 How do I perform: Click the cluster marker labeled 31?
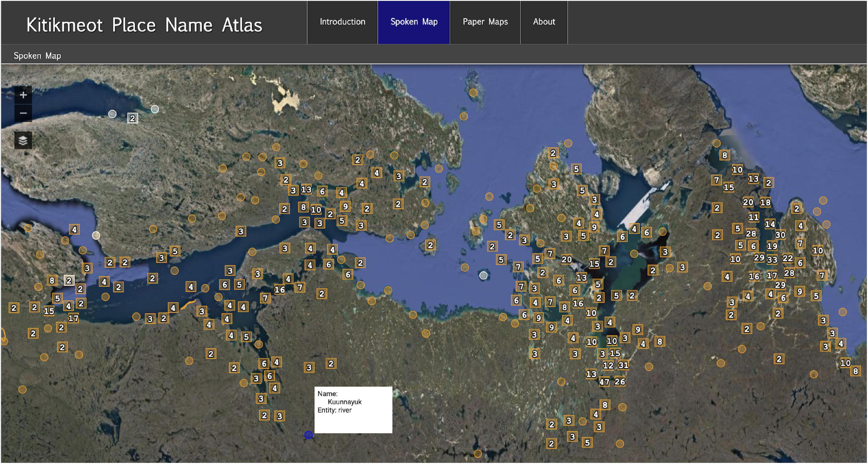pos(624,365)
